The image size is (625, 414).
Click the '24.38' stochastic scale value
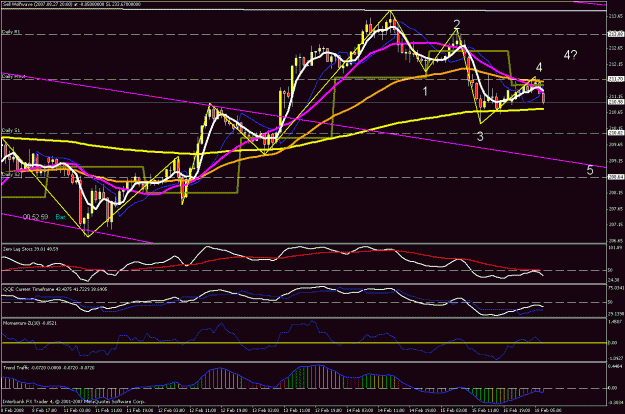(x=614, y=280)
